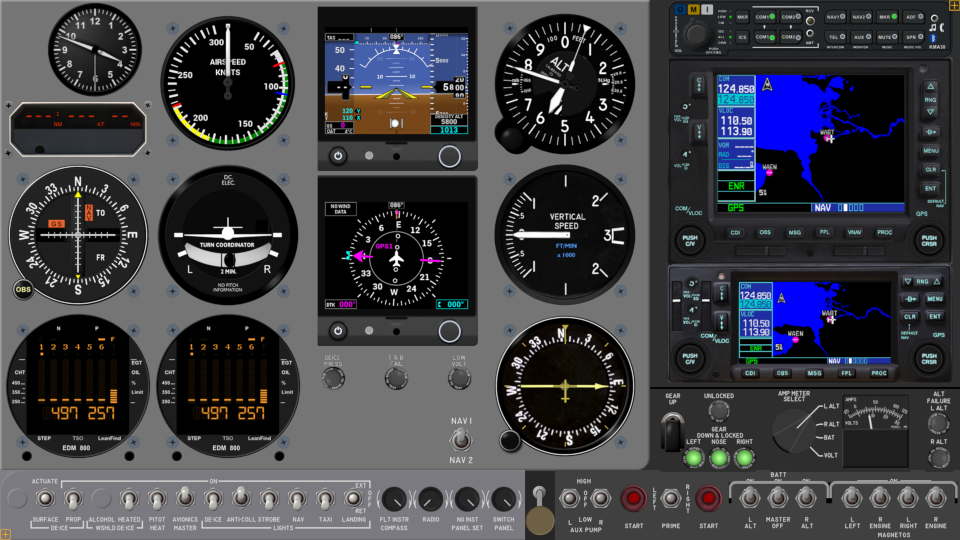Click the yellow OBS knob on the VOR
The image size is (960, 540).
click(23, 290)
